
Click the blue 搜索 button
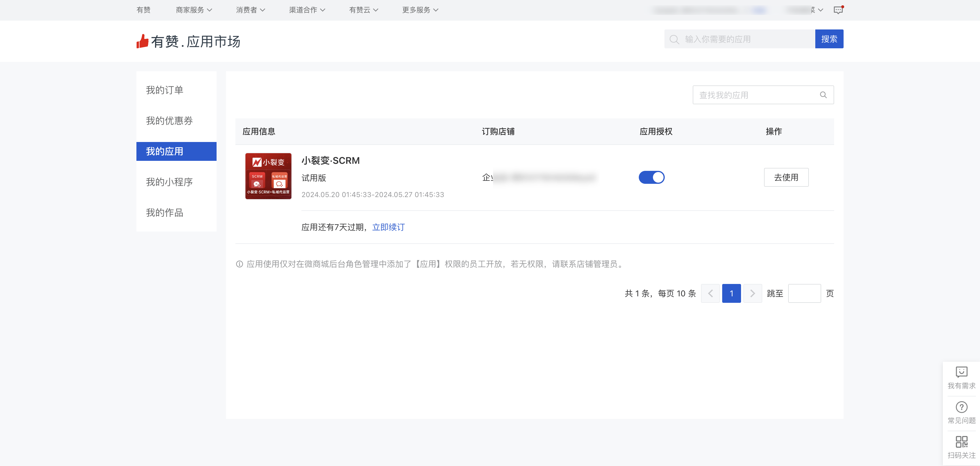(x=829, y=39)
